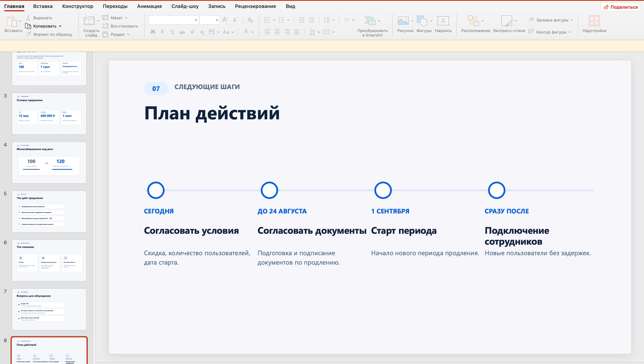The height and width of the screenshot is (364, 644).
Task: Toggle bold (Ж) formatting
Action: coord(153,32)
